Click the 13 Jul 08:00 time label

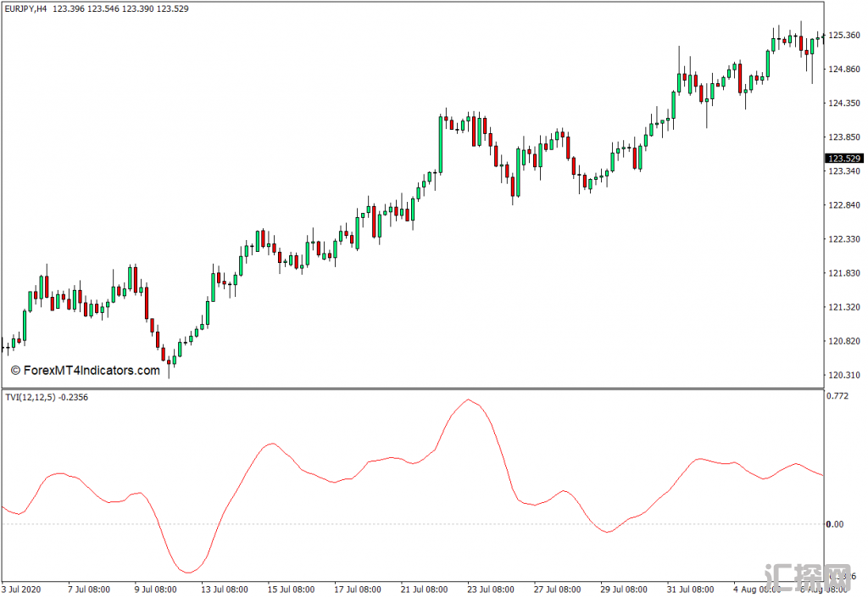pos(225,589)
